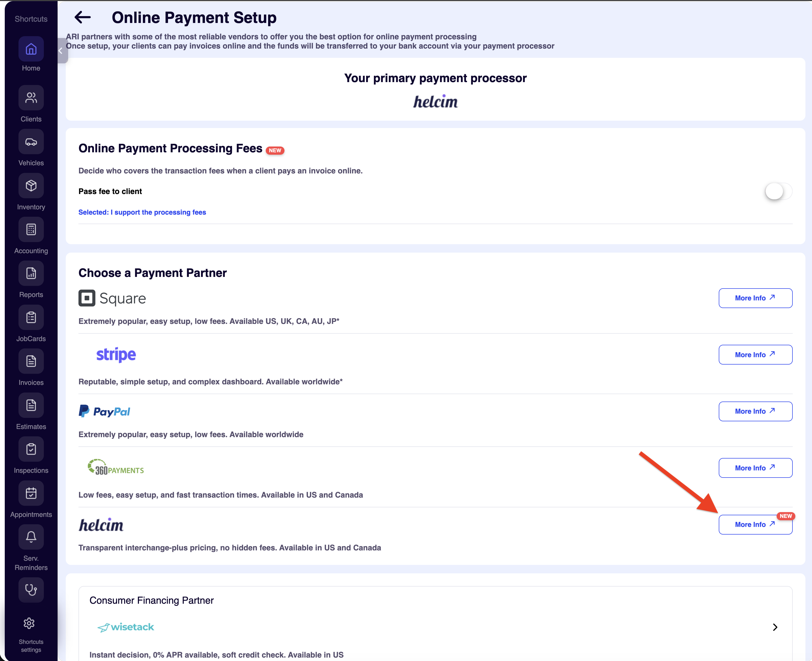812x661 pixels.
Task: Click More Info for Stripe
Action: coord(756,355)
